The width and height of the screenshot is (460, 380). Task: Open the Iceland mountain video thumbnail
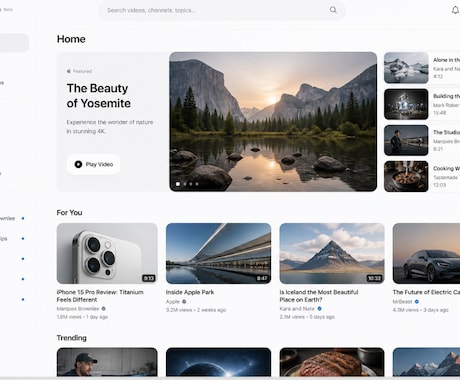332,253
